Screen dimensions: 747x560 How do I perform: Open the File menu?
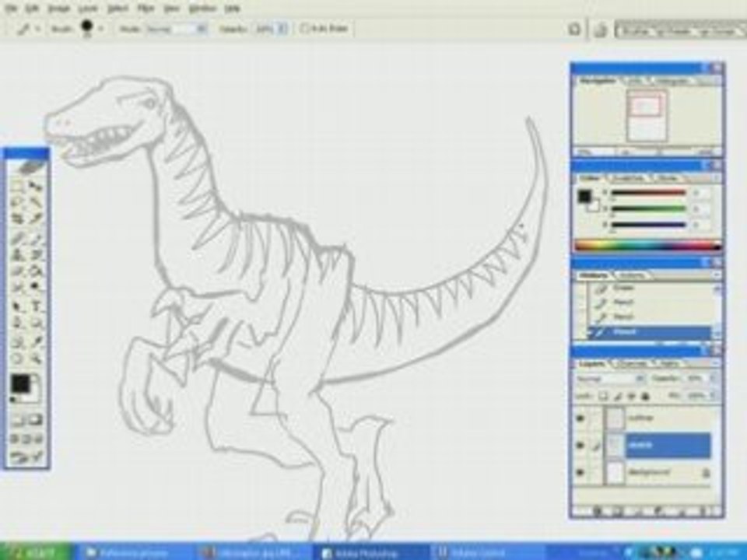(11, 9)
